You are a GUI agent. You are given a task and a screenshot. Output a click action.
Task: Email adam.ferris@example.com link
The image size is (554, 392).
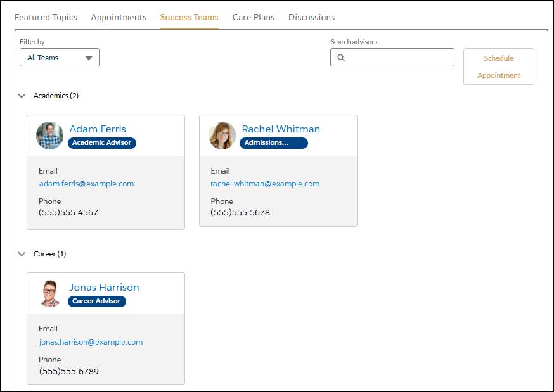pyautogui.click(x=87, y=184)
